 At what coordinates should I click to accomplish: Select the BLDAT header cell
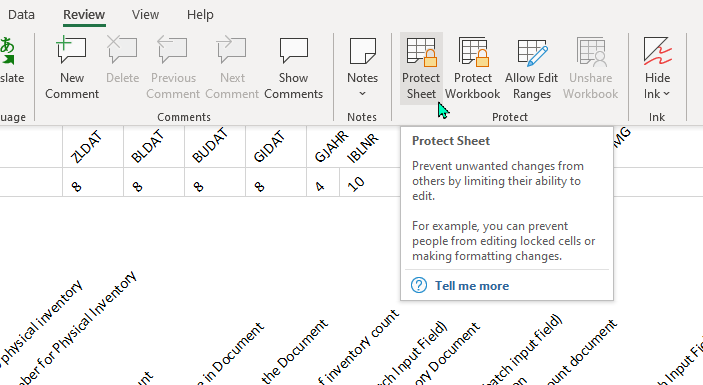pos(154,147)
